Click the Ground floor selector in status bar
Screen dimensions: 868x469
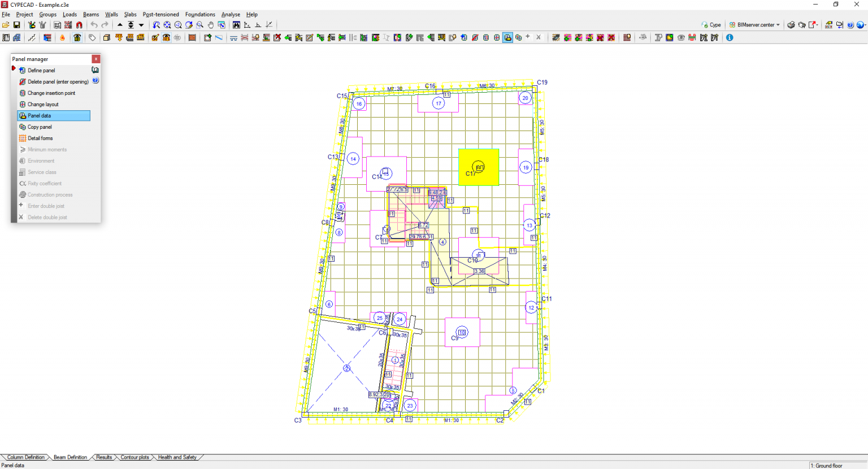pos(827,465)
